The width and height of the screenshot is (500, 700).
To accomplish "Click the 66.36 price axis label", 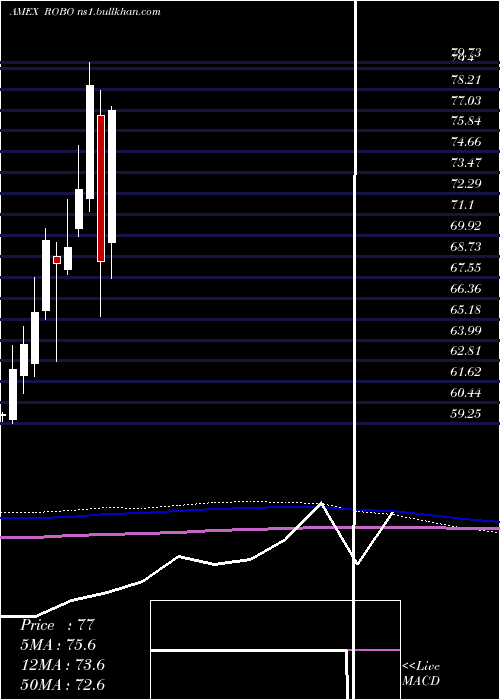I will click(466, 289).
